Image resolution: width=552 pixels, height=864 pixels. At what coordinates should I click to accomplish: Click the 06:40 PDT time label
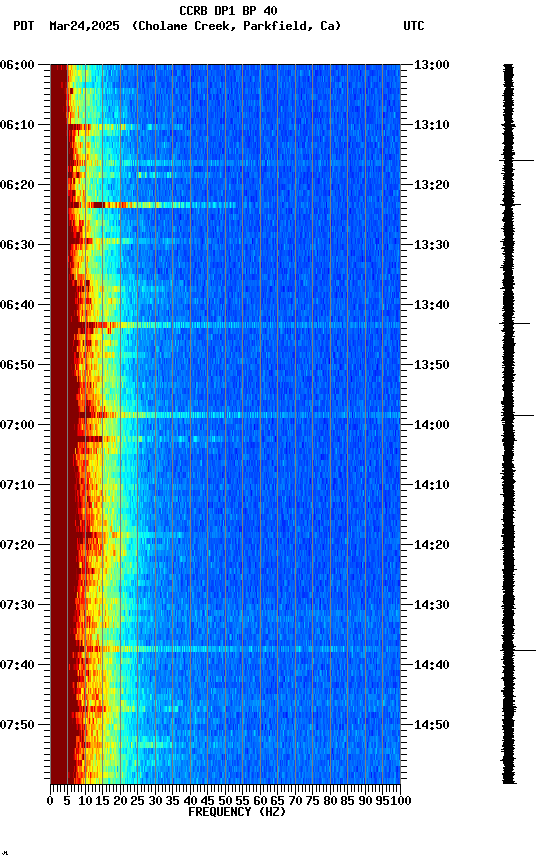point(17,305)
